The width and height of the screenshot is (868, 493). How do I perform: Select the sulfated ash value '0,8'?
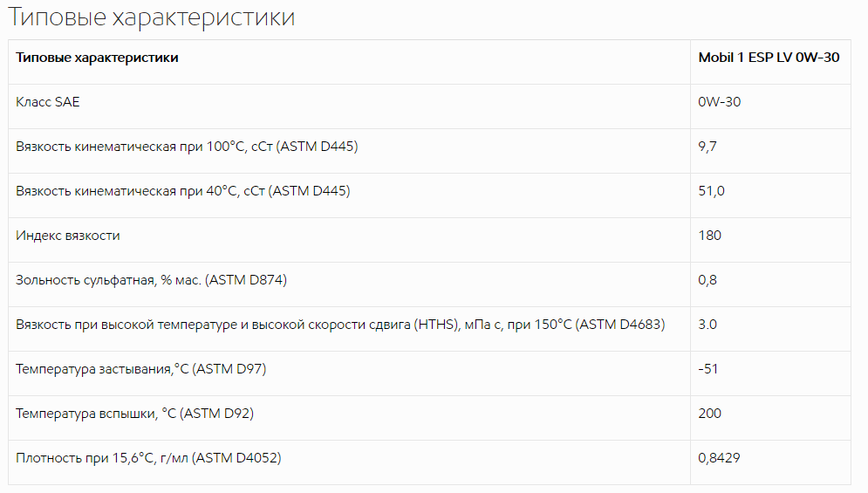[x=707, y=280]
